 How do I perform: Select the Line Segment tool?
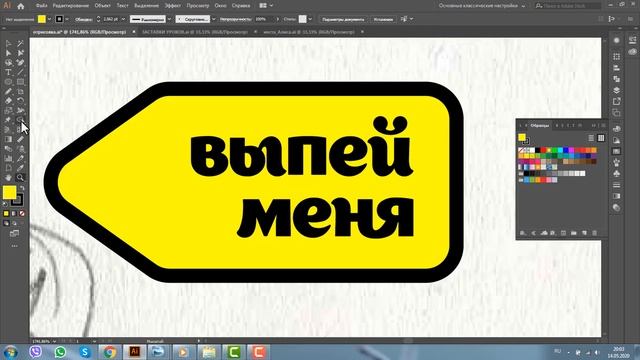pyautogui.click(x=20, y=72)
